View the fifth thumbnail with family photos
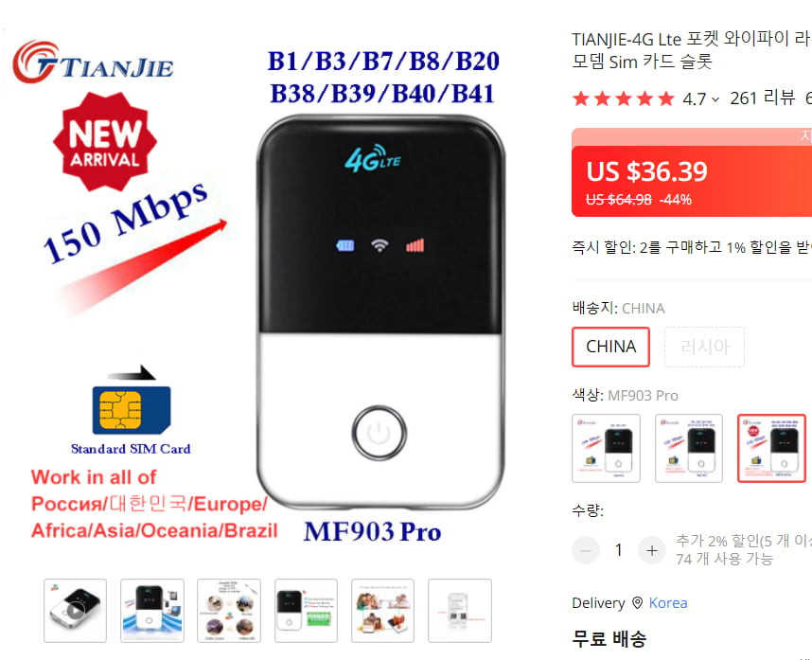812x660 pixels. coord(382,610)
